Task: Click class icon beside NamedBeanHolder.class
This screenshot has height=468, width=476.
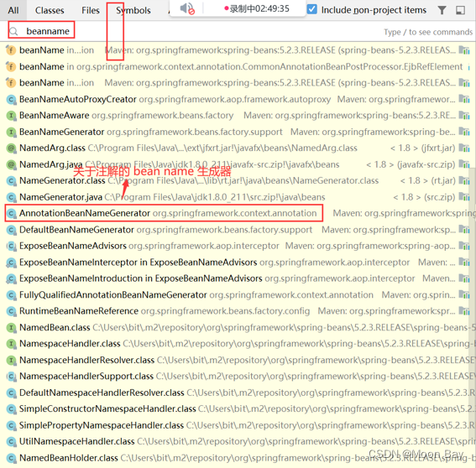Action: click(x=11, y=458)
